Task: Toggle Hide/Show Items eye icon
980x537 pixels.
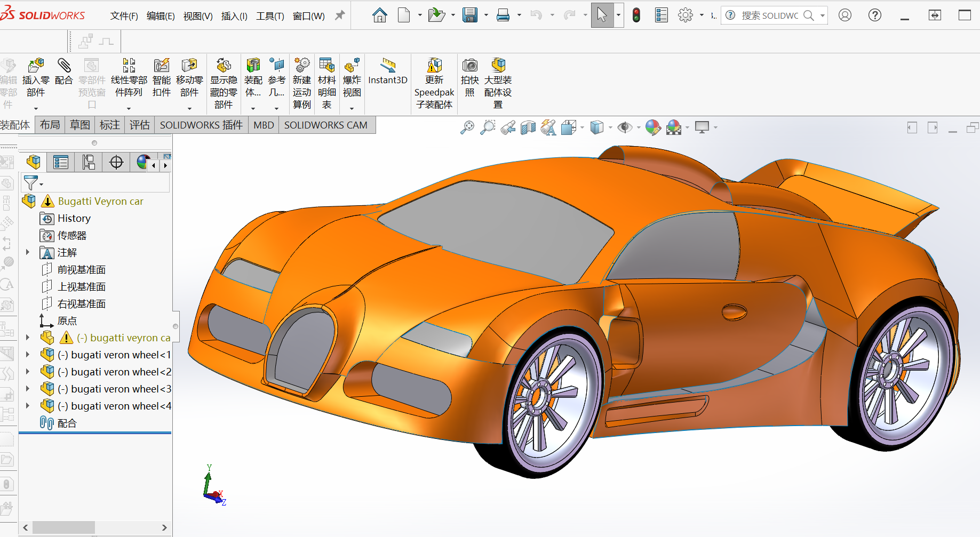Action: coord(625,127)
